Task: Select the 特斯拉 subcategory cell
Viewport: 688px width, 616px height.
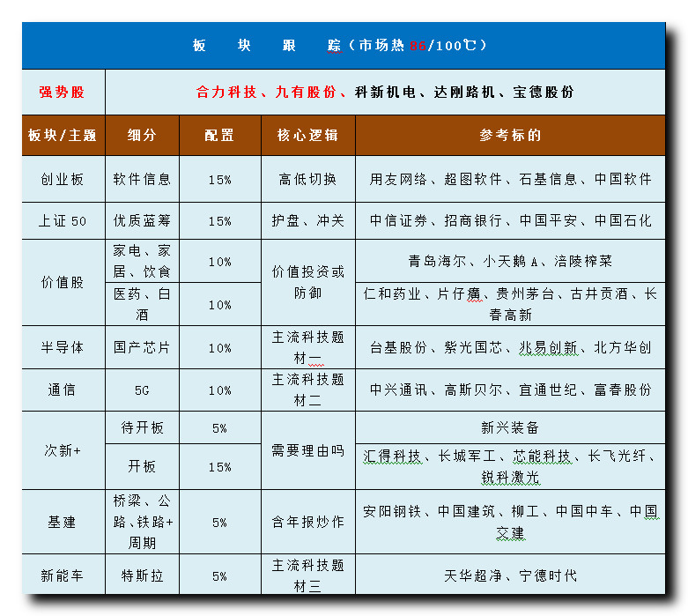Action: coord(142,575)
